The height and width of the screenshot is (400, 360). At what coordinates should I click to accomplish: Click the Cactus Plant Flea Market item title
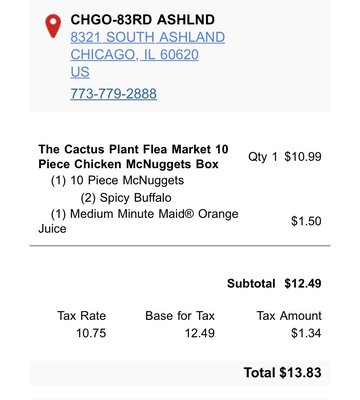tap(133, 157)
